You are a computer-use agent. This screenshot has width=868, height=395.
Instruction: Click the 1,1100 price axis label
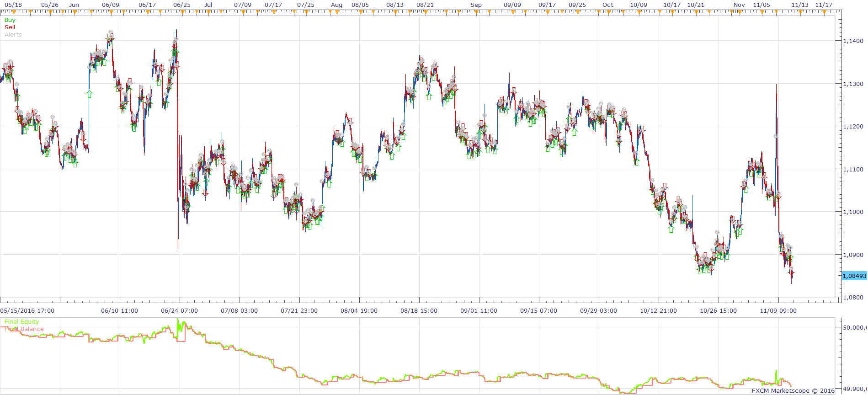(x=853, y=170)
